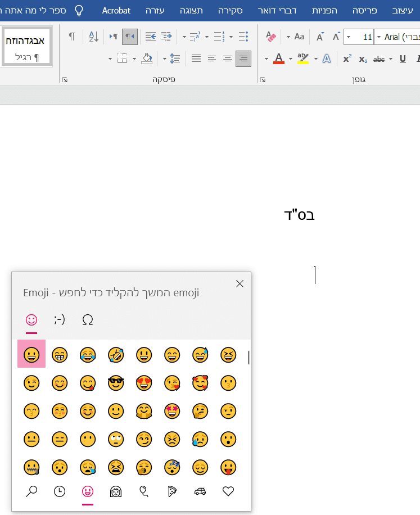Viewport: 420px width, 515px height.
Task: Toggle superscript formatting
Action: pyautogui.click(x=347, y=59)
